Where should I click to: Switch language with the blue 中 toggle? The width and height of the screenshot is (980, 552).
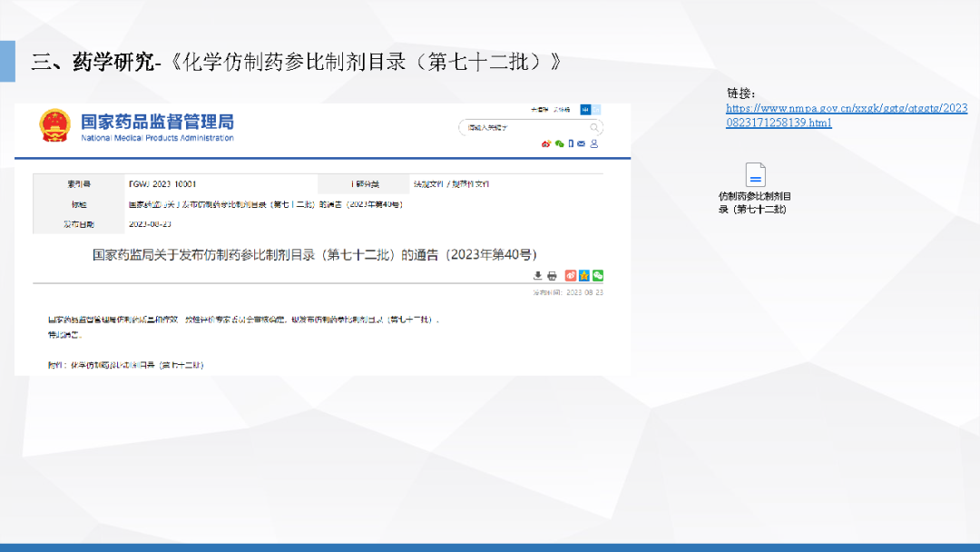(585, 109)
